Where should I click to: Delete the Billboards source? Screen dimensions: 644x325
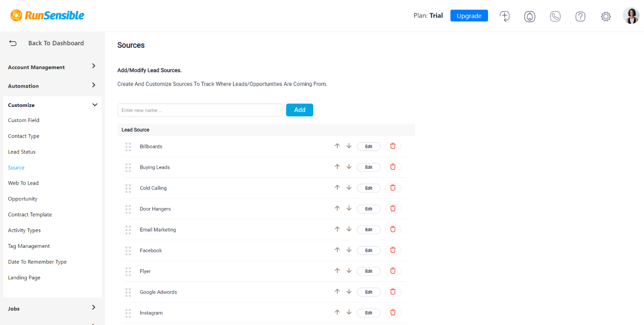393,146
